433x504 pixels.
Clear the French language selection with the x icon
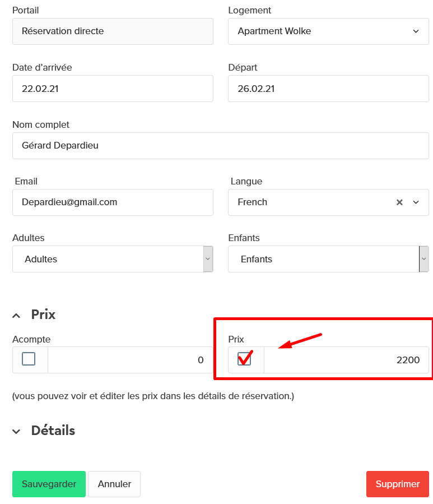point(399,202)
